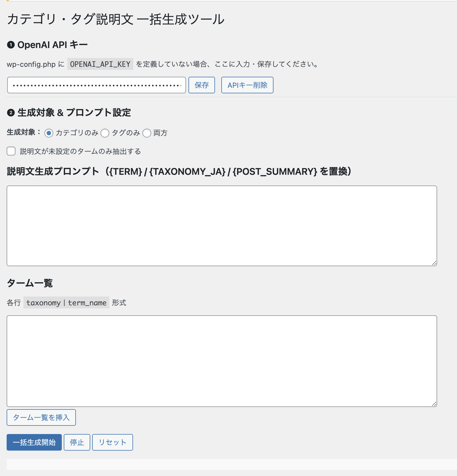The width and height of the screenshot is (457, 476).
Task: Click the OPENAI_API_KEY code label
Action: (100, 64)
